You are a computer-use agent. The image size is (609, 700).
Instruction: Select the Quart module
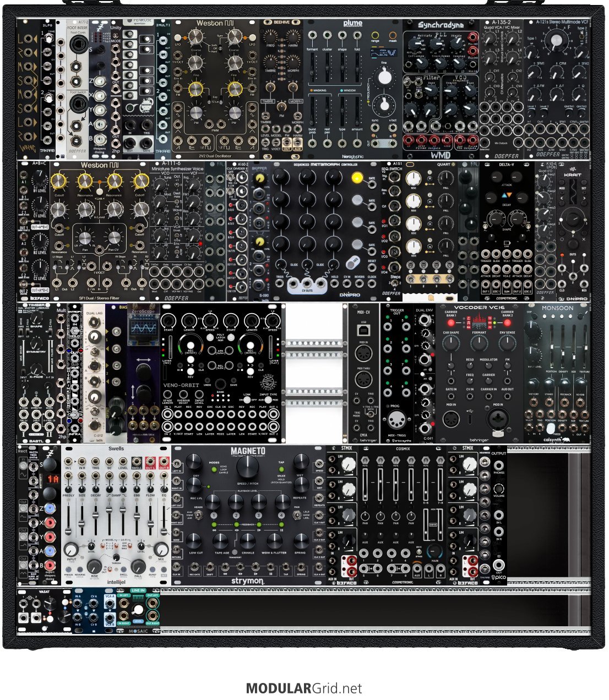430,230
